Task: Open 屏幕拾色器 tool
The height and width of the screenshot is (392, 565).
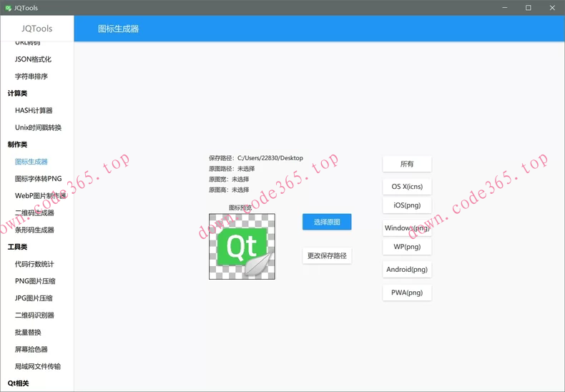Action: click(31, 349)
